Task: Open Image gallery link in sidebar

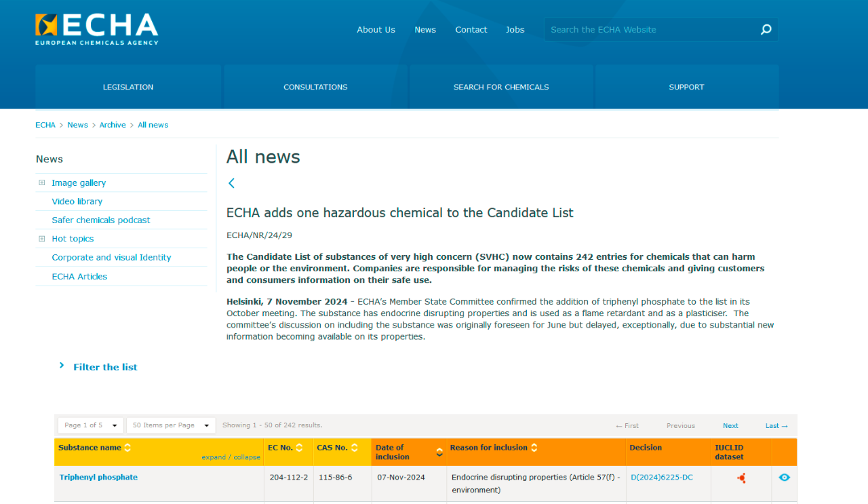Action: click(79, 183)
